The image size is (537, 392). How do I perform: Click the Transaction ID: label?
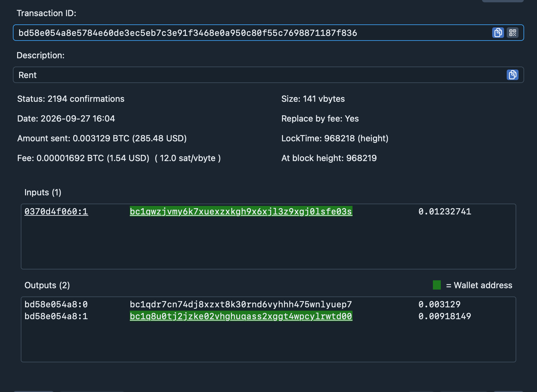click(46, 13)
